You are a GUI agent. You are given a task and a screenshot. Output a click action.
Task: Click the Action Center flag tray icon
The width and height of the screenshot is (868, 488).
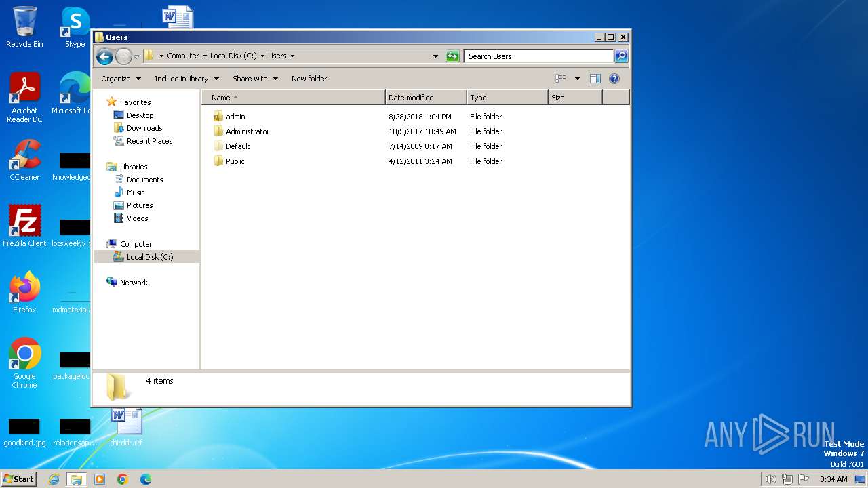click(804, 479)
